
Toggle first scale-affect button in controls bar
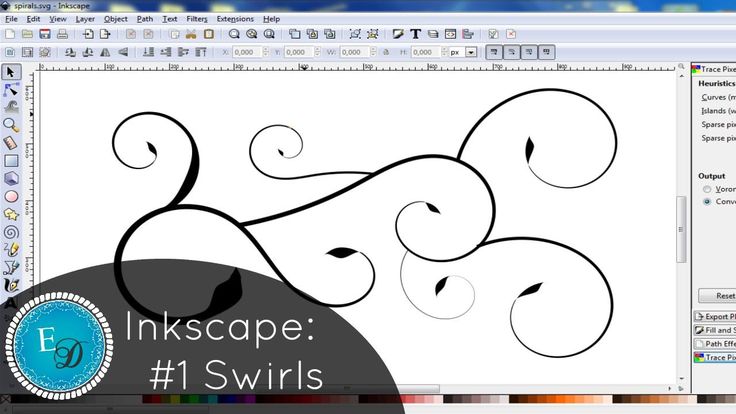pos(494,52)
